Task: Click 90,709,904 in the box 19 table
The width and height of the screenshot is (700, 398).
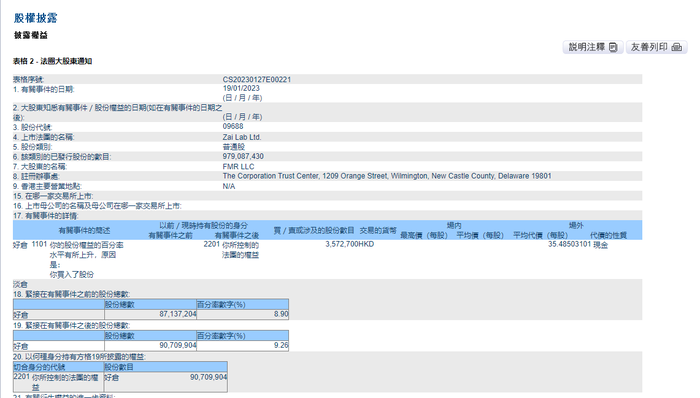Action: (x=178, y=345)
